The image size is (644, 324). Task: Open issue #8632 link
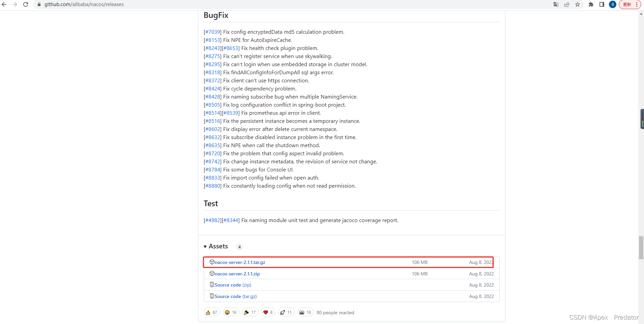tap(212, 137)
